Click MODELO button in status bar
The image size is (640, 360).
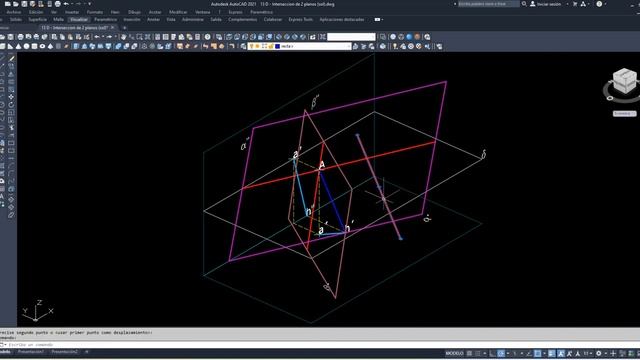454,353
